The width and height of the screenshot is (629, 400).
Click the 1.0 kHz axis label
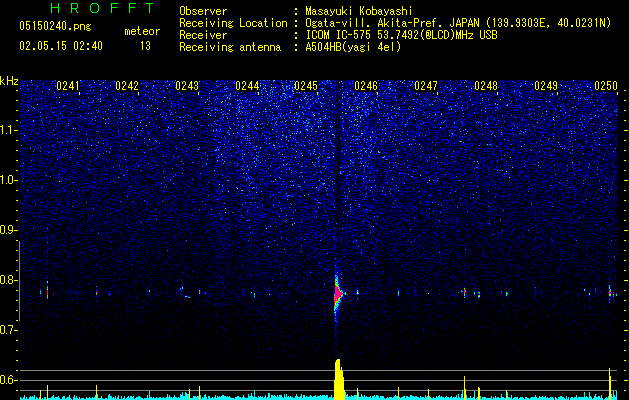[9, 180]
